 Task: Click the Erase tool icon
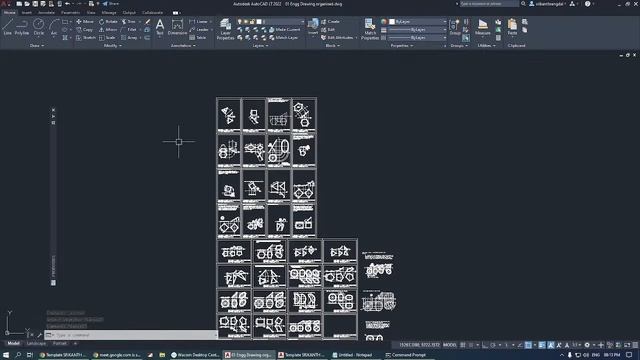[147, 22]
